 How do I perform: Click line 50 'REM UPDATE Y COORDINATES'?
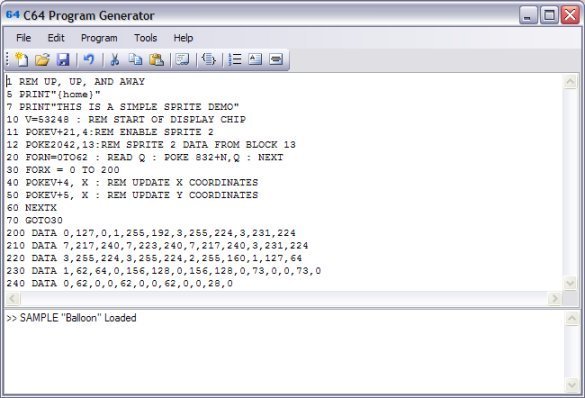point(183,195)
